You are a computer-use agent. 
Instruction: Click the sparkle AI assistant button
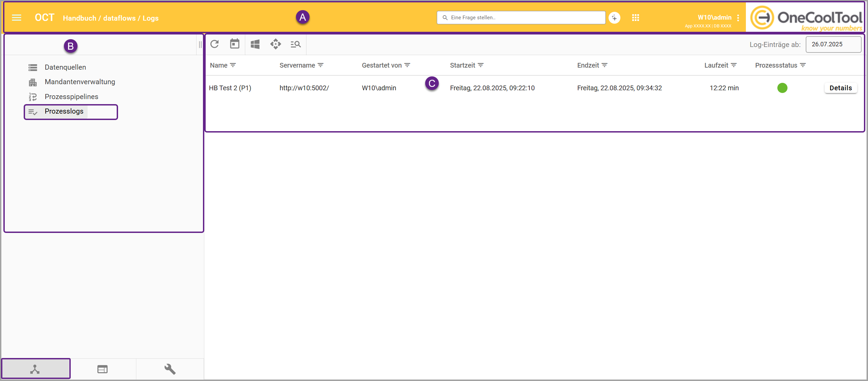614,18
